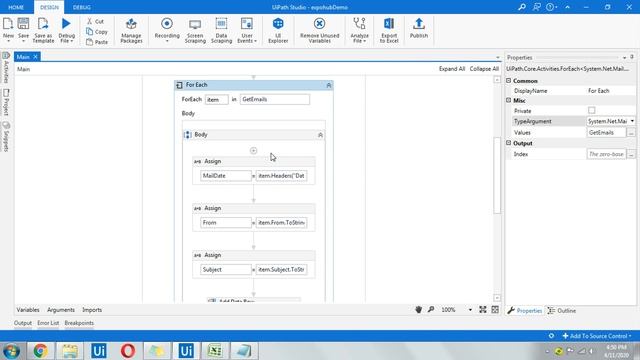Publish the project
Viewport: 640px width, 360px height.
[x=419, y=29]
